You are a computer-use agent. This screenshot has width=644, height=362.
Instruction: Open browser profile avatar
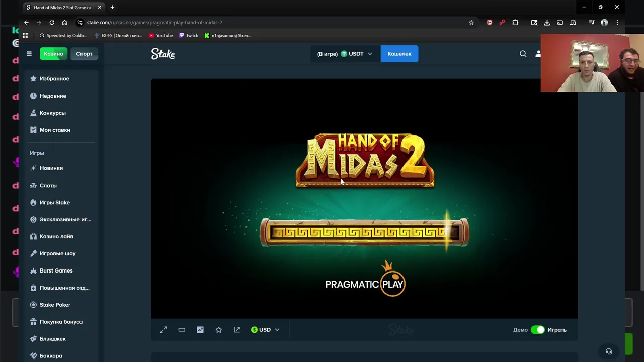pos(604,23)
